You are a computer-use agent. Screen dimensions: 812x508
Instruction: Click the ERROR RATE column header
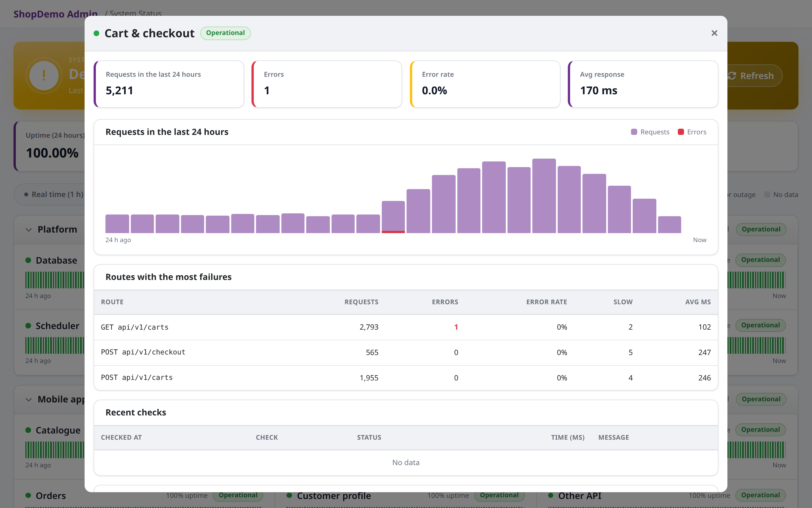click(x=547, y=302)
